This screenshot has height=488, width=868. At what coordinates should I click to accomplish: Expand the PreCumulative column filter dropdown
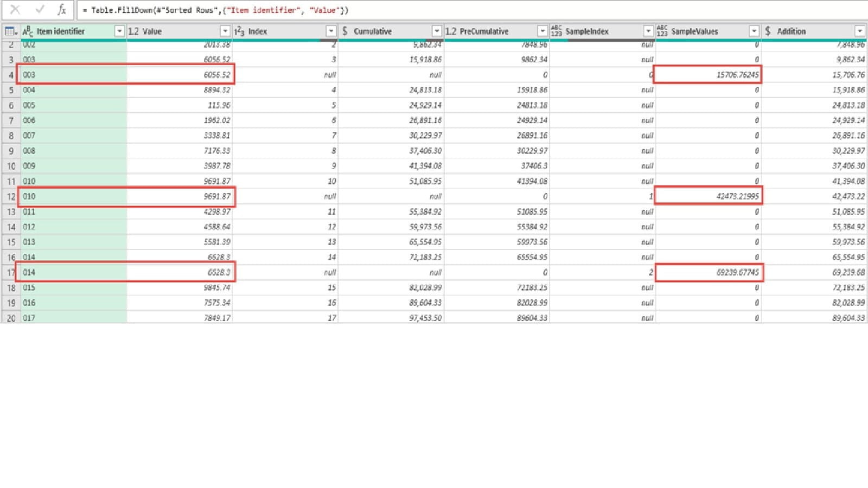click(542, 31)
